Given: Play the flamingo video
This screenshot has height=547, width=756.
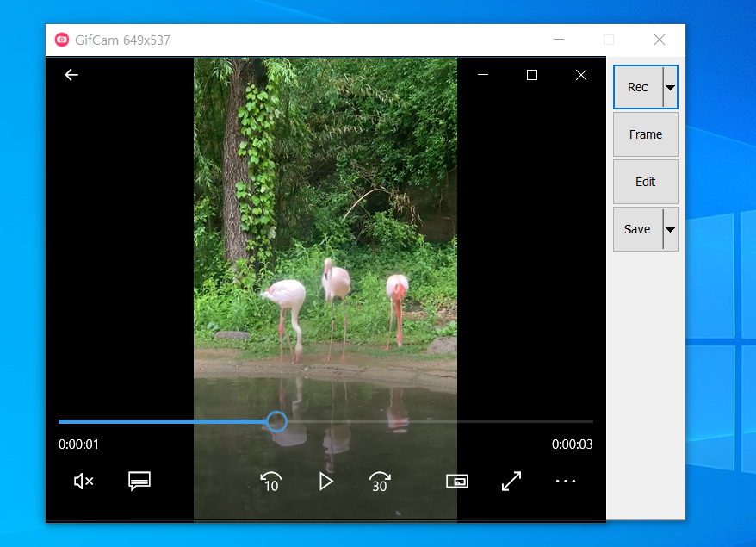Looking at the screenshot, I should tap(326, 482).
